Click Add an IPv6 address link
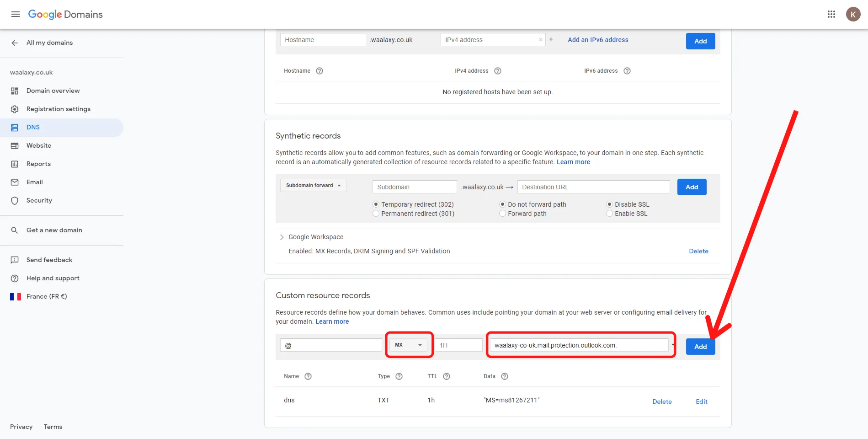 (x=598, y=40)
